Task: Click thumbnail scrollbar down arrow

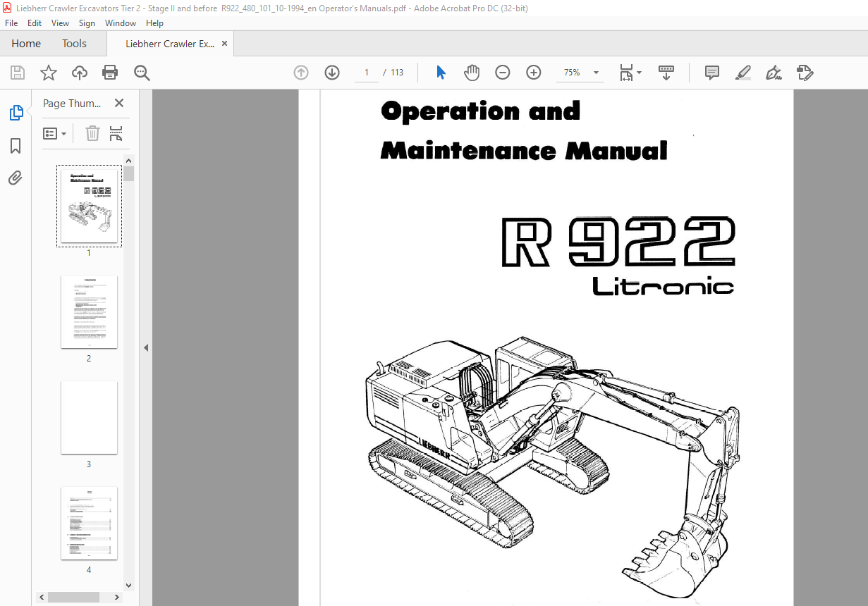Action: 128,585
